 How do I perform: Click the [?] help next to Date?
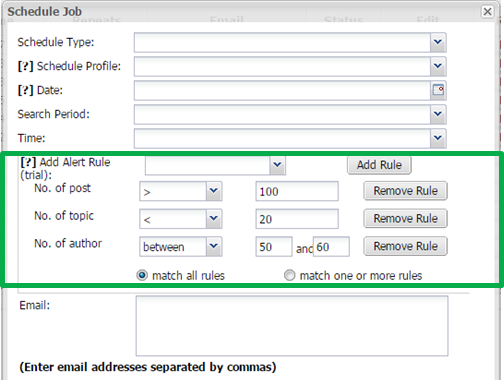tap(26, 90)
